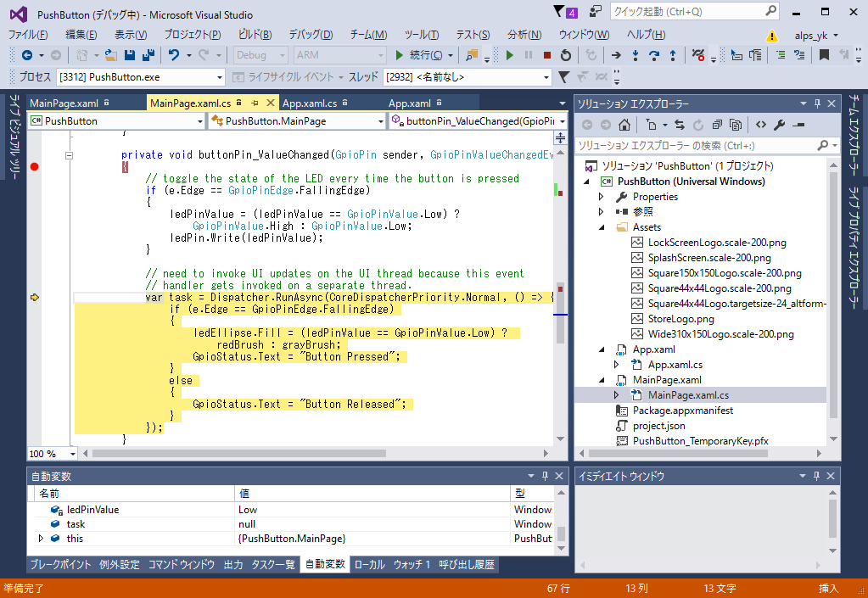Click the Step Over icon

tap(654, 55)
